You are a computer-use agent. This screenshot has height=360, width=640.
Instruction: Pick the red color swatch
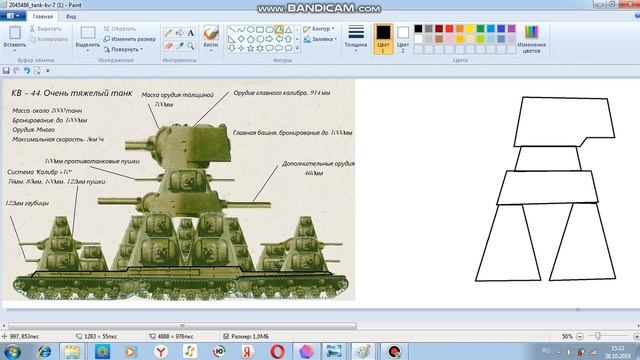click(449, 29)
